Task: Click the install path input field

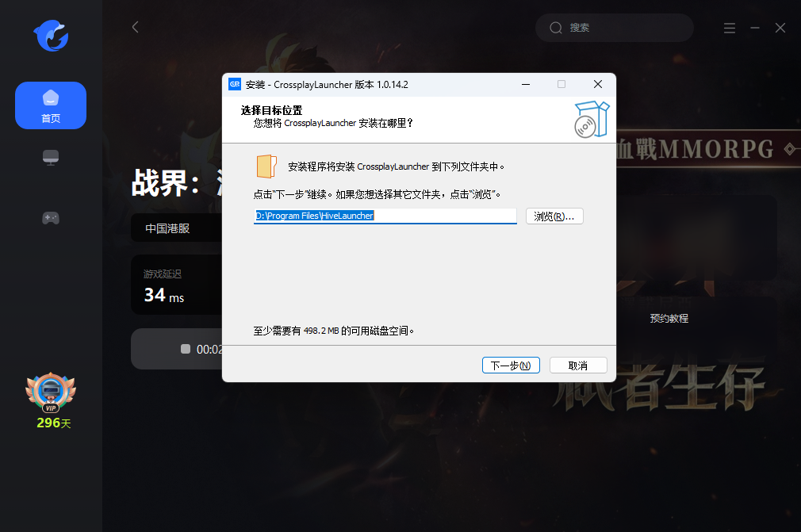Action: 385,216
